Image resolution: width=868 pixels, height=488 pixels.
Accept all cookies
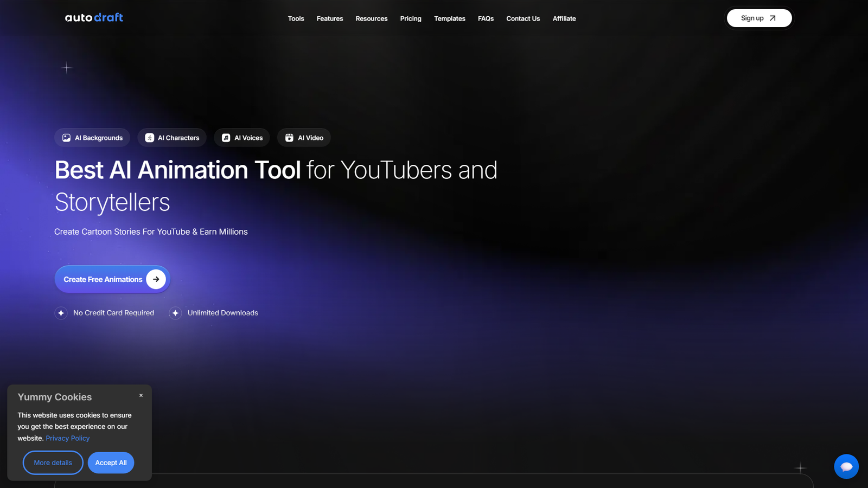click(x=111, y=463)
